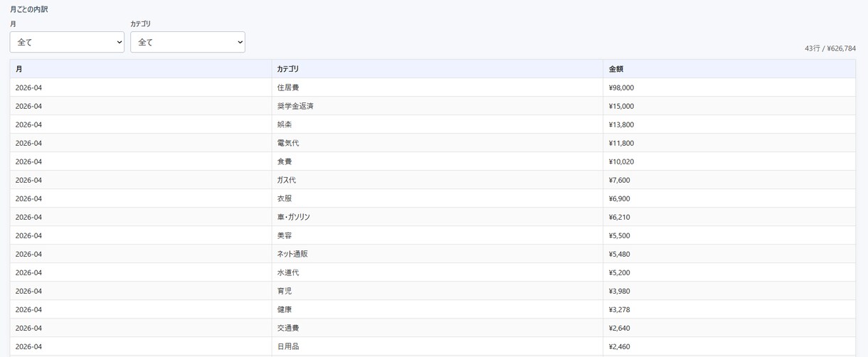Viewport: 868px width, 357px height.
Task: Select the ガス代 category cell
Action: [438, 180]
